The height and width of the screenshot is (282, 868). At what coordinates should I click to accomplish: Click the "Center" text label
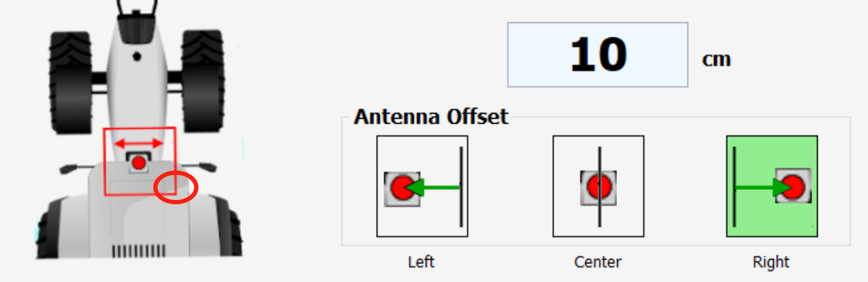(598, 261)
